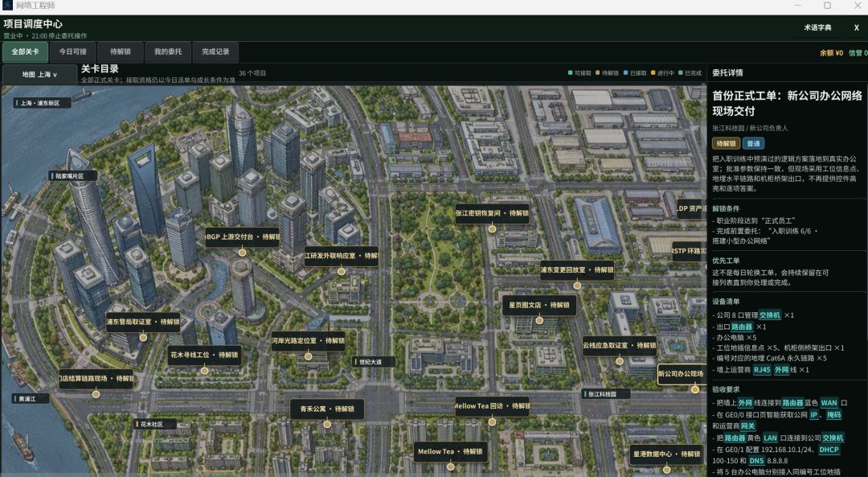Click the 青禾公寓 map pin

(x=327, y=425)
